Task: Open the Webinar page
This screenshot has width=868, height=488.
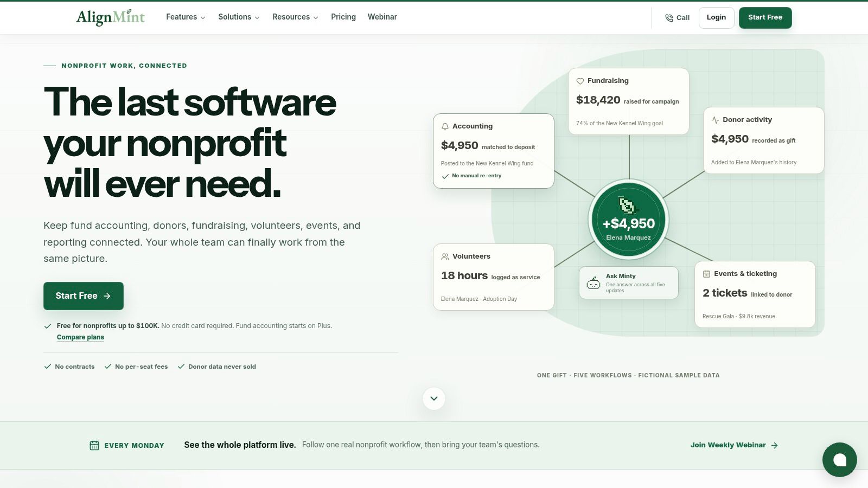Action: point(382,17)
